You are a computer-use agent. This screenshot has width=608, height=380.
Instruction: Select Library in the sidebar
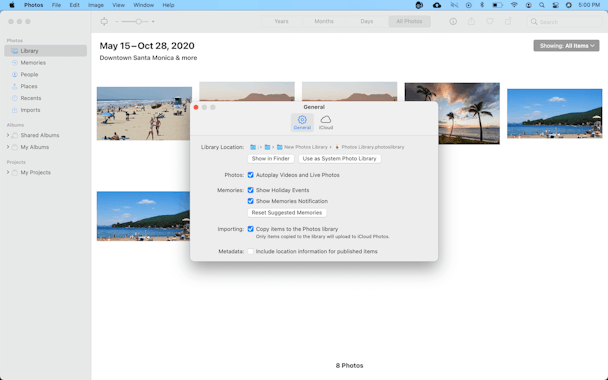(x=46, y=51)
